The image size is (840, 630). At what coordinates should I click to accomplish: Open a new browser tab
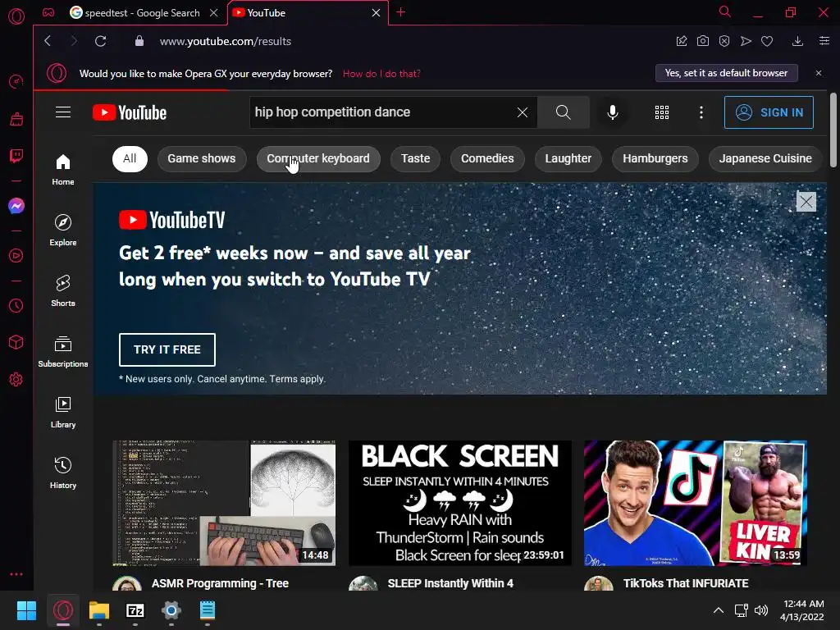400,12
